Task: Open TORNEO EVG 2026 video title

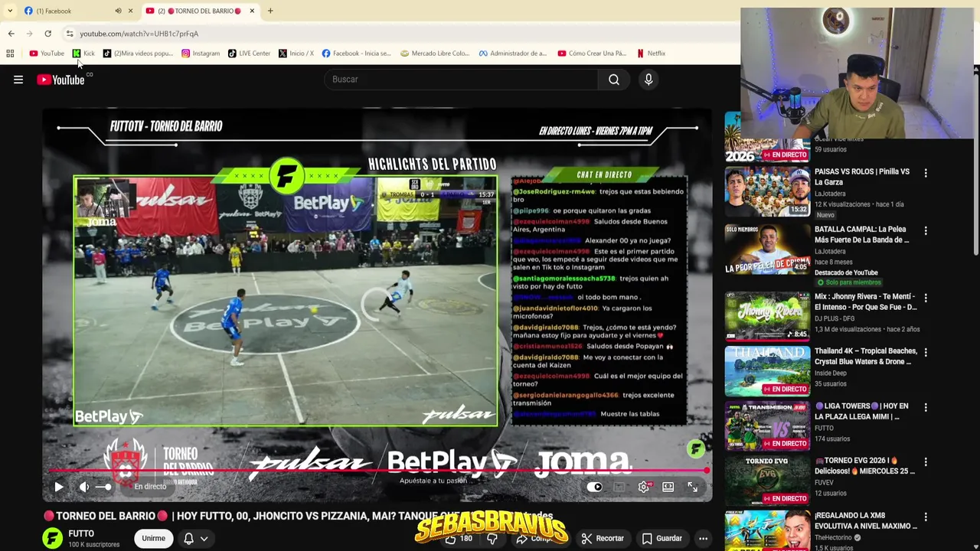Action: pos(865,466)
